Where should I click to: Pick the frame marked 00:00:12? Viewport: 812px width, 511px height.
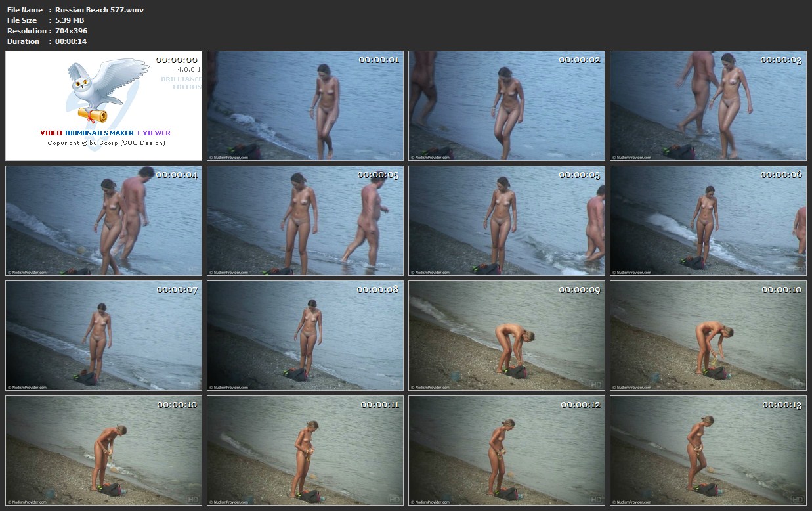[506, 451]
